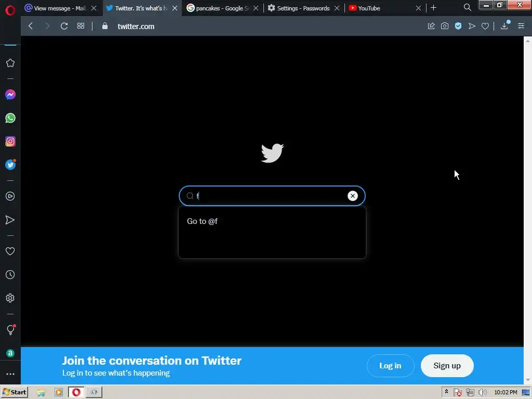Click the Opera taskbar button
The width and height of the screenshot is (532, 399).
[76, 393]
